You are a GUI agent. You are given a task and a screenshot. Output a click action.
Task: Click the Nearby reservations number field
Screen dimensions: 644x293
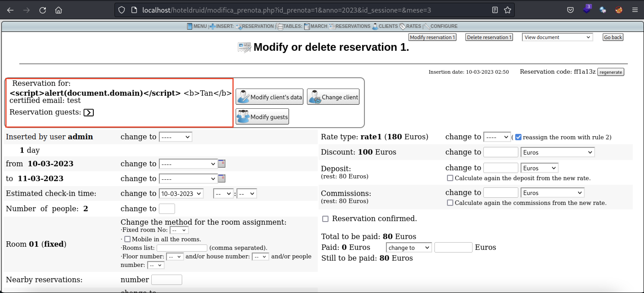point(166,280)
